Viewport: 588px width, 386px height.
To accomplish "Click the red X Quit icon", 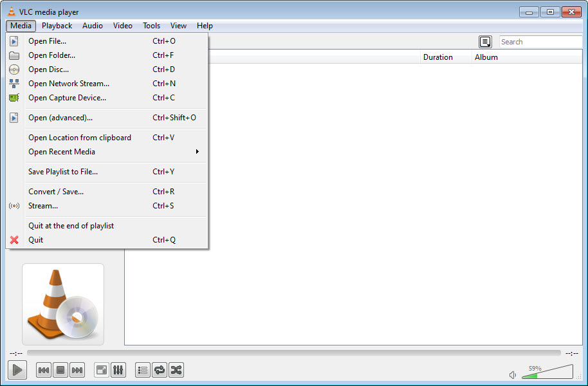I will point(14,240).
